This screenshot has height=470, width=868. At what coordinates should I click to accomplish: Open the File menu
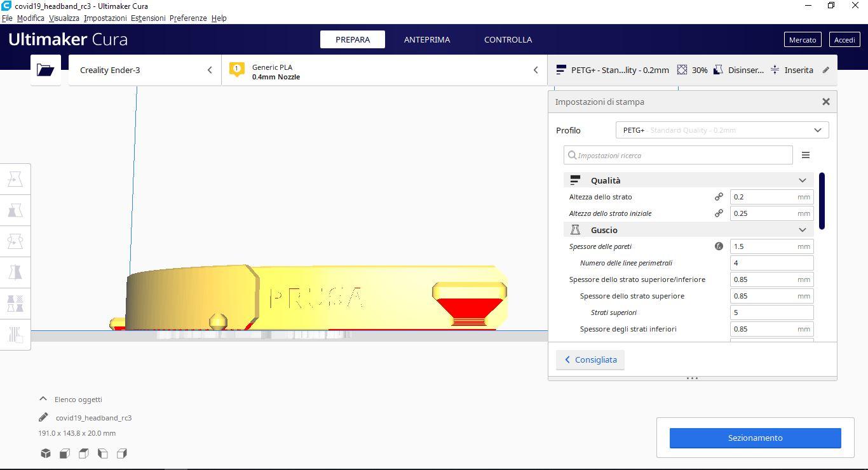[7, 18]
